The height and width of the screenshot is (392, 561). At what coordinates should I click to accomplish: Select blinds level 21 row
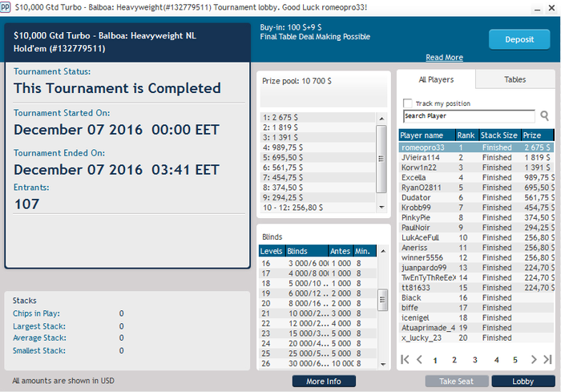(x=317, y=313)
